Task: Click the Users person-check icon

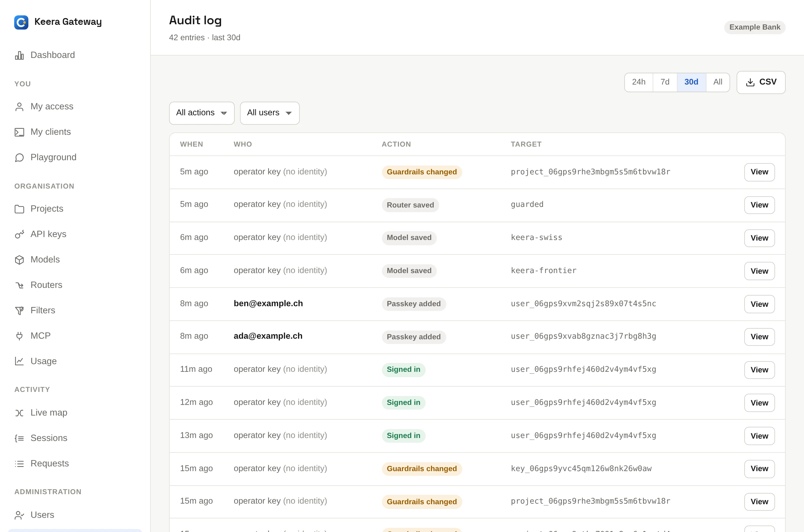Action: tap(19, 515)
